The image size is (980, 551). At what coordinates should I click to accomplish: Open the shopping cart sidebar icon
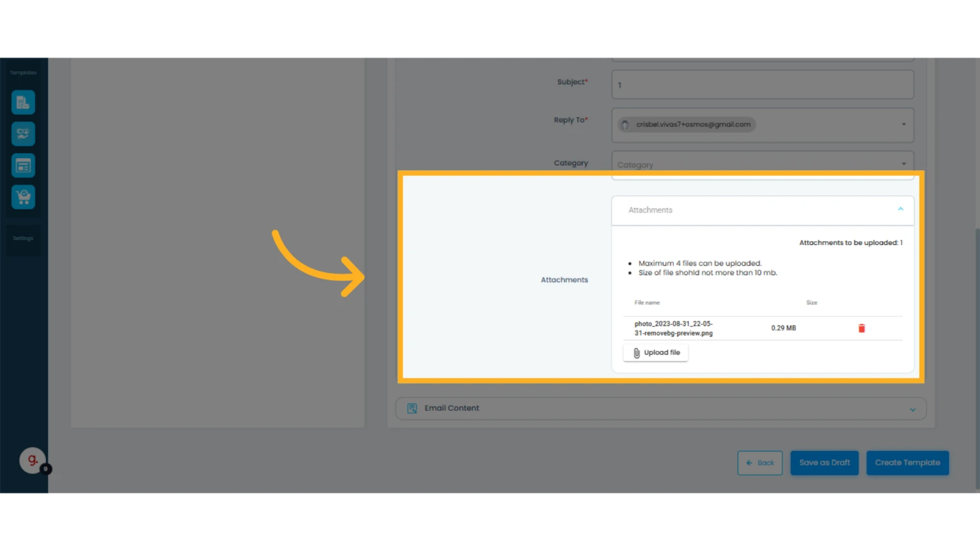tap(23, 197)
